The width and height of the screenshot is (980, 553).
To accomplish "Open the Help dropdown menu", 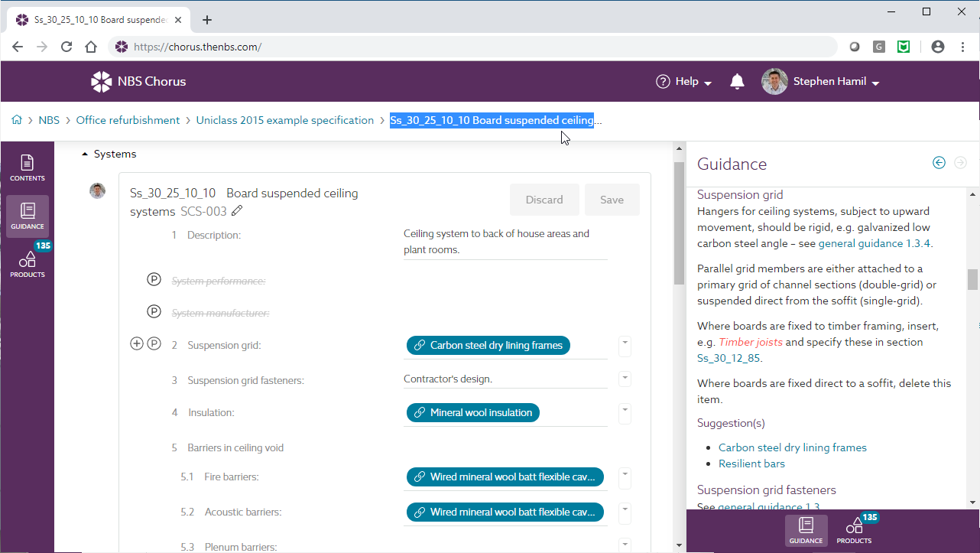I will tap(684, 81).
